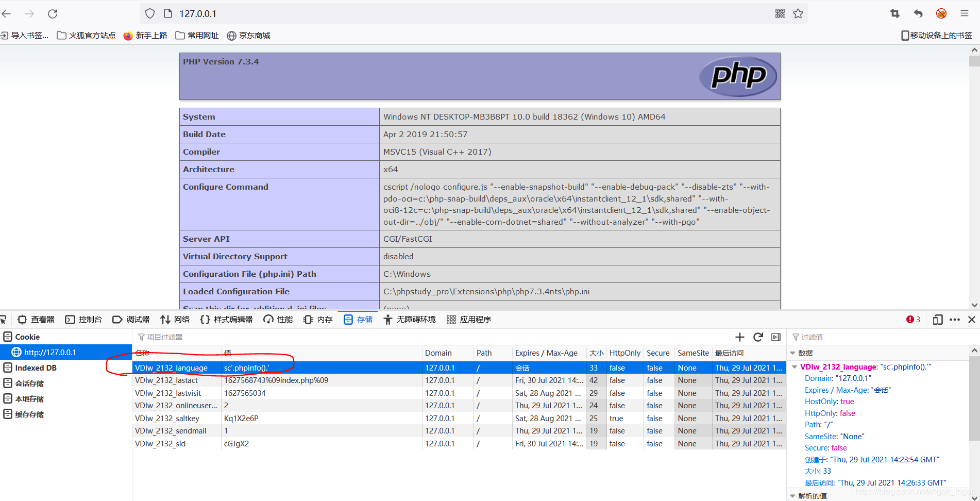
Task: Expand the 缓存存储 cache storage node
Action: pos(24,414)
